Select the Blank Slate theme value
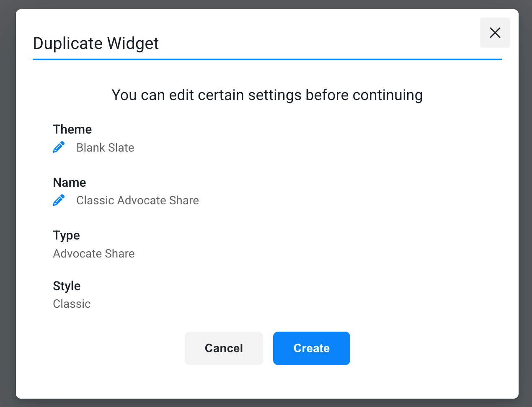The image size is (532, 407). [x=105, y=148]
